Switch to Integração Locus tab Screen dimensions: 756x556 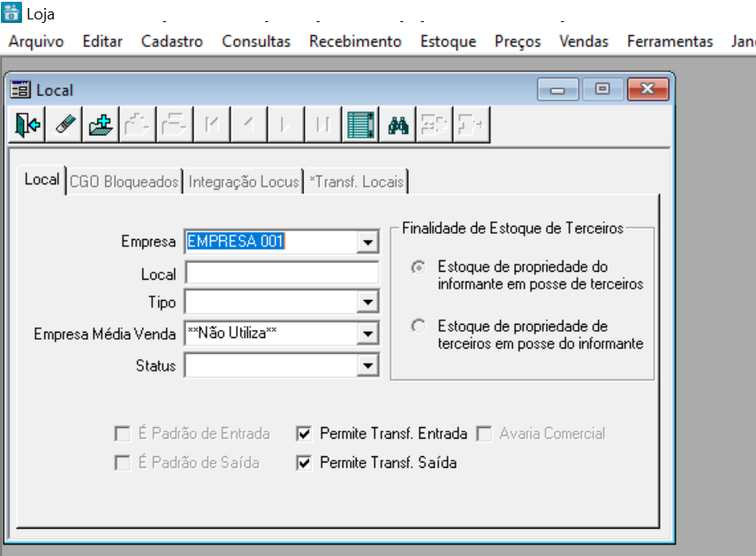244,182
